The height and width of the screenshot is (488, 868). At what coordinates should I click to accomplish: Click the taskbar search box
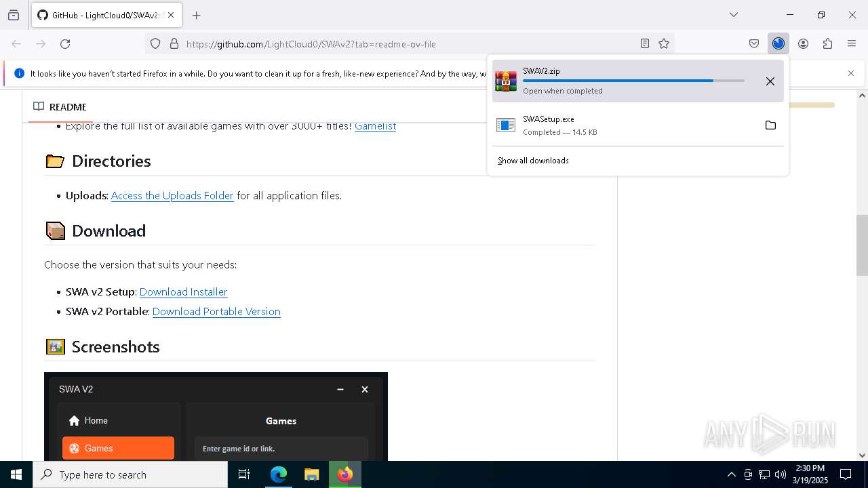pos(130,474)
